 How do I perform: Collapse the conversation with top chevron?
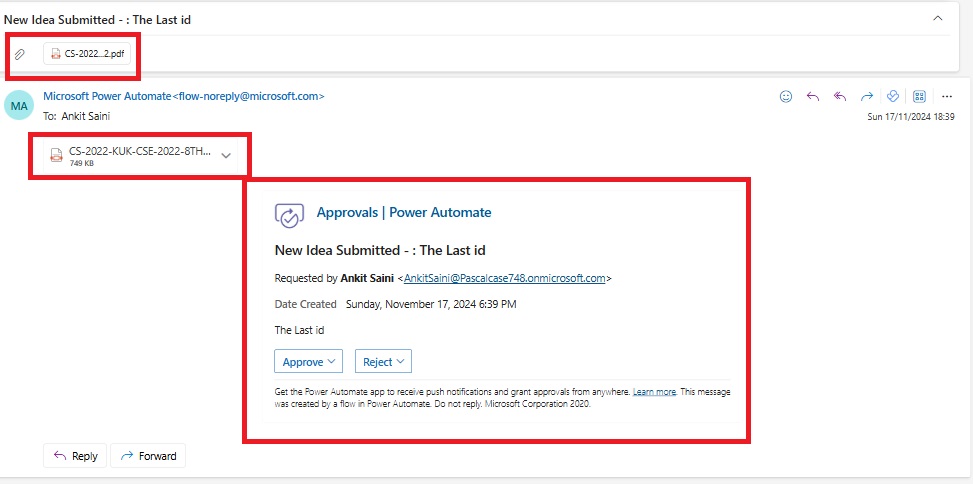(x=937, y=19)
